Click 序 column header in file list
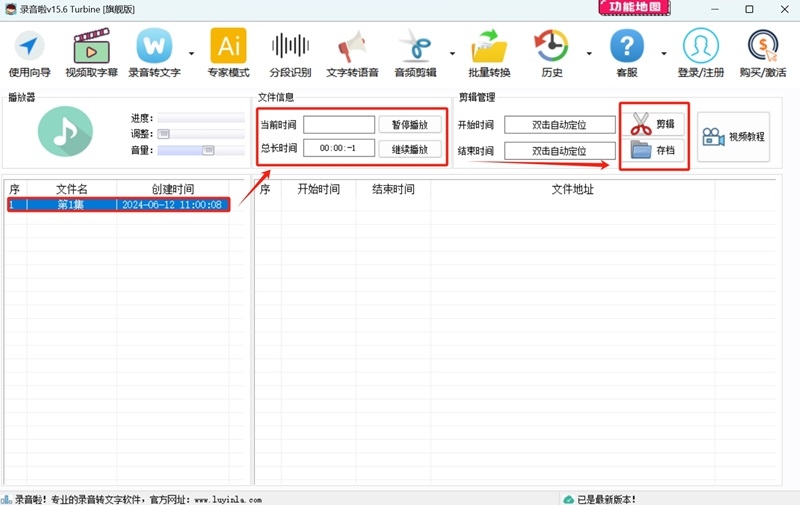Viewport: 800px width, 505px height. click(x=14, y=189)
